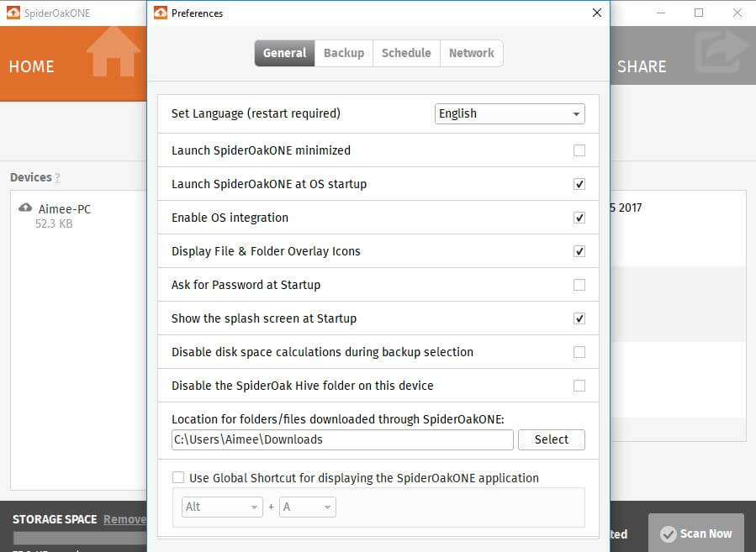Click the Preferences dialog logo icon

point(161,13)
